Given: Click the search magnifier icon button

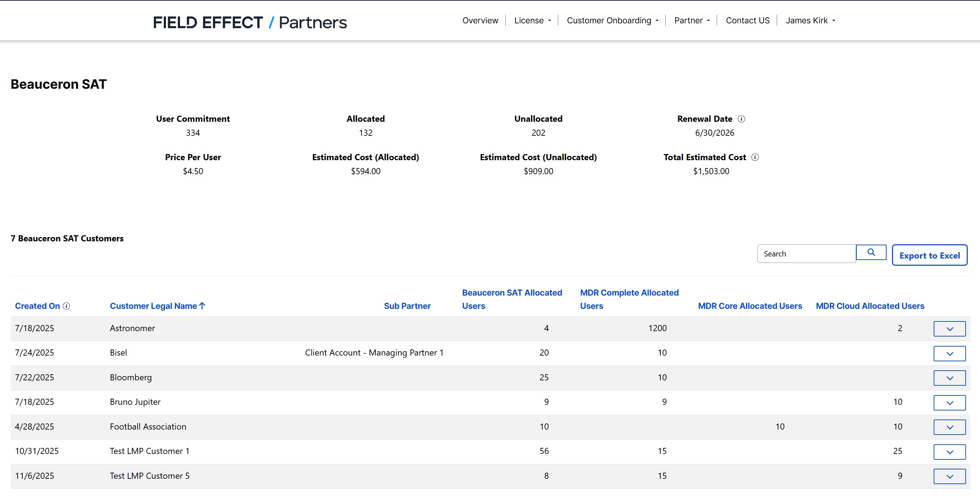Looking at the screenshot, I should pos(871,252).
